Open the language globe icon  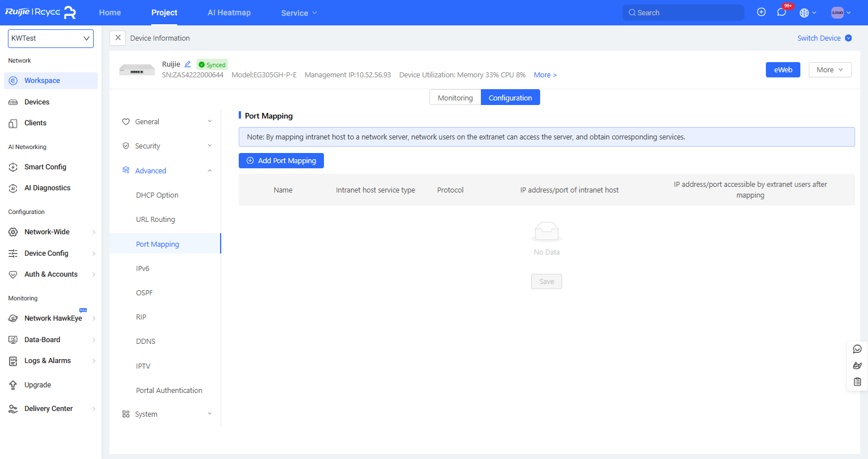805,13
